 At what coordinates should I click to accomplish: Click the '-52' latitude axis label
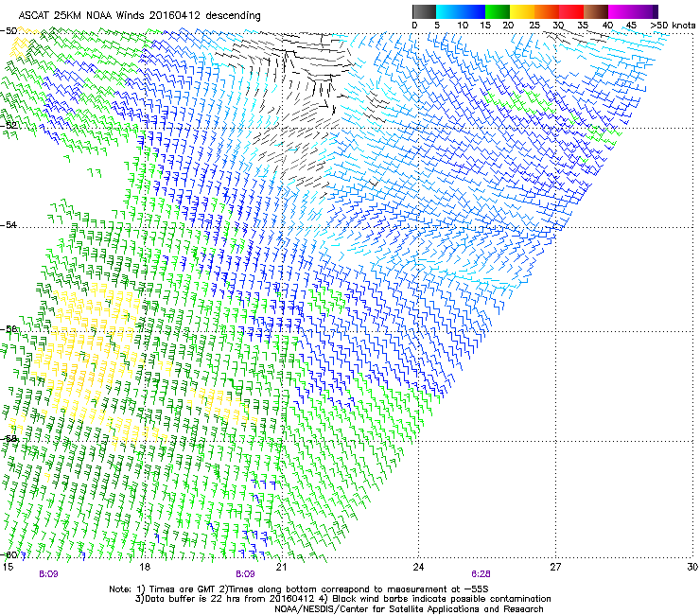(9, 125)
